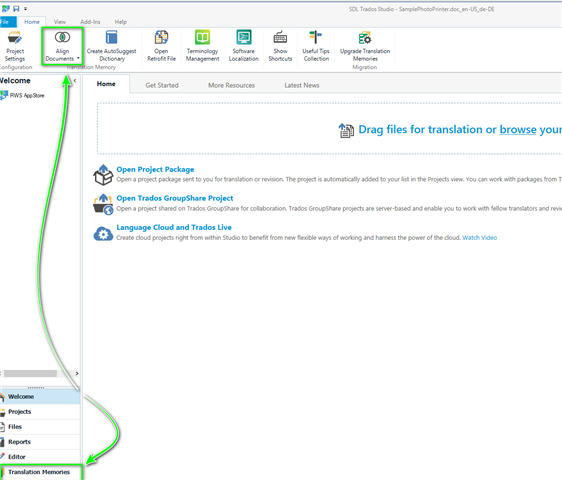Click the navigation pane horizontal scrollbar thumb
The image size is (562, 480).
(x=30, y=374)
